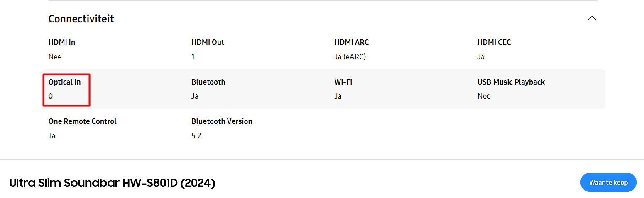
Task: Click the HDMI CEC spec label
Action: 494,42
